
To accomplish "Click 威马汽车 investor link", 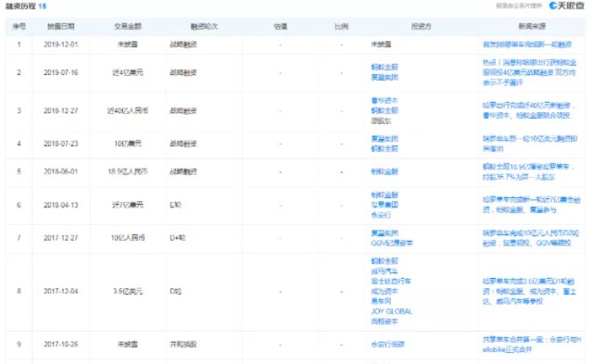I will click(x=385, y=271).
